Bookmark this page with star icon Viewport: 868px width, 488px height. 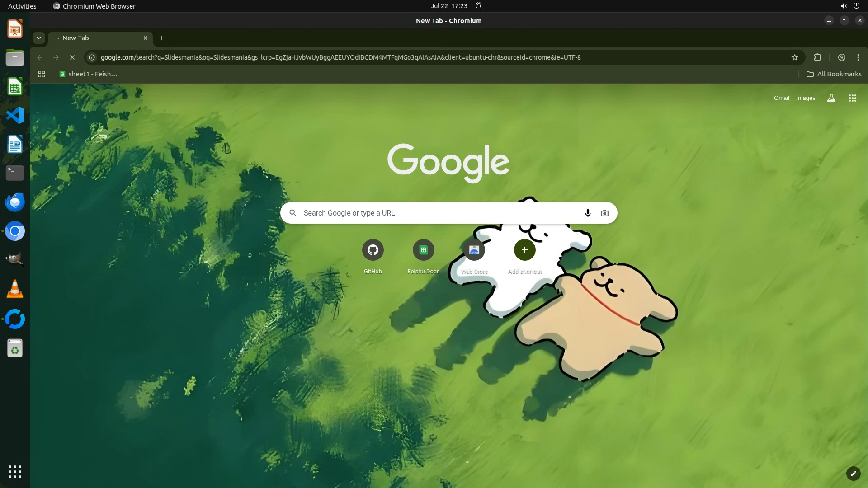click(x=795, y=57)
